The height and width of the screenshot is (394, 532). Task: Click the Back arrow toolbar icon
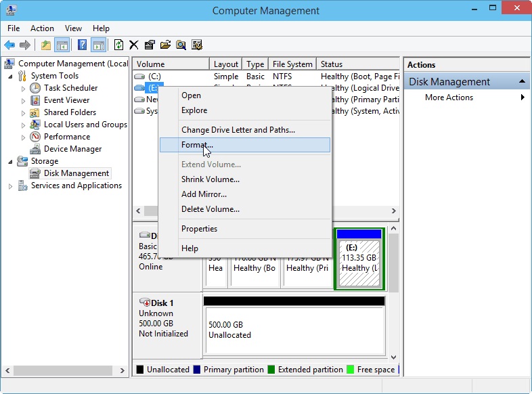pos(9,45)
